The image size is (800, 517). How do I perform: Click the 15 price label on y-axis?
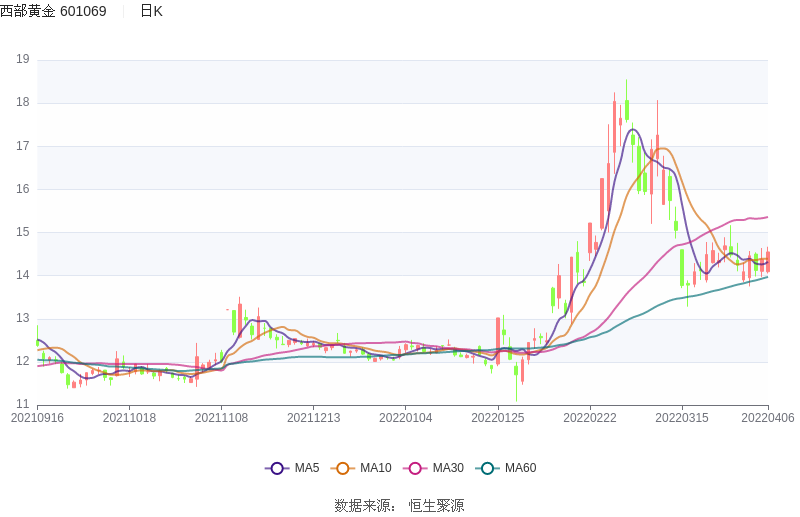(x=22, y=232)
